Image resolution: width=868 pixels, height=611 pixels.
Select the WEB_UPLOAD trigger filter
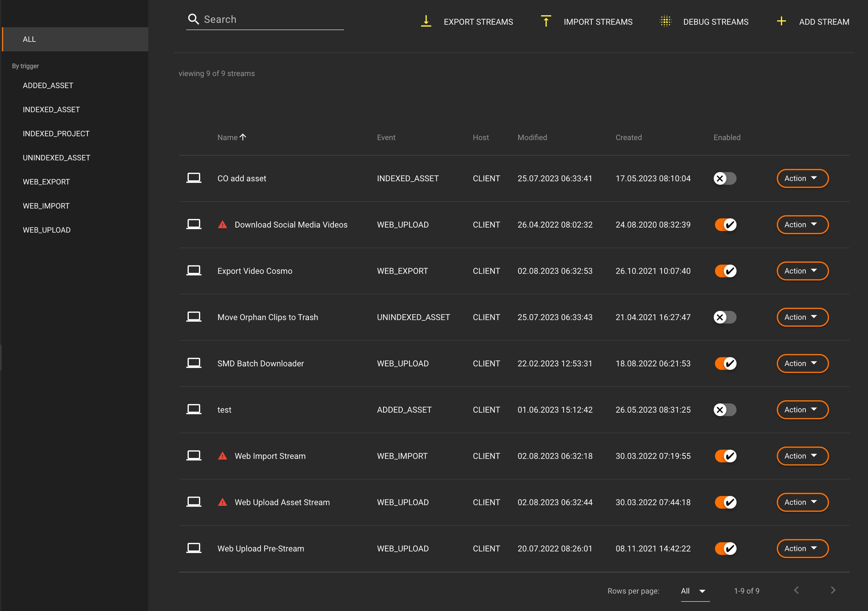46,230
